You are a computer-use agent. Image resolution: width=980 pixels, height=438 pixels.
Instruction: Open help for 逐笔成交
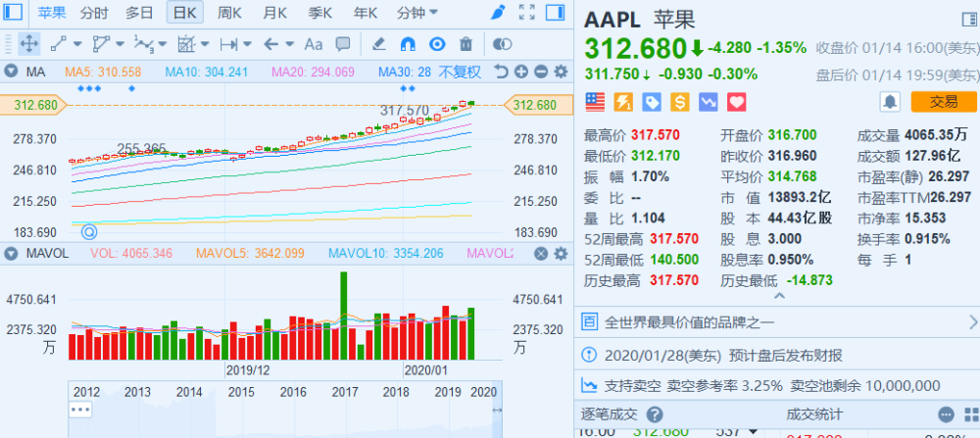point(654,414)
